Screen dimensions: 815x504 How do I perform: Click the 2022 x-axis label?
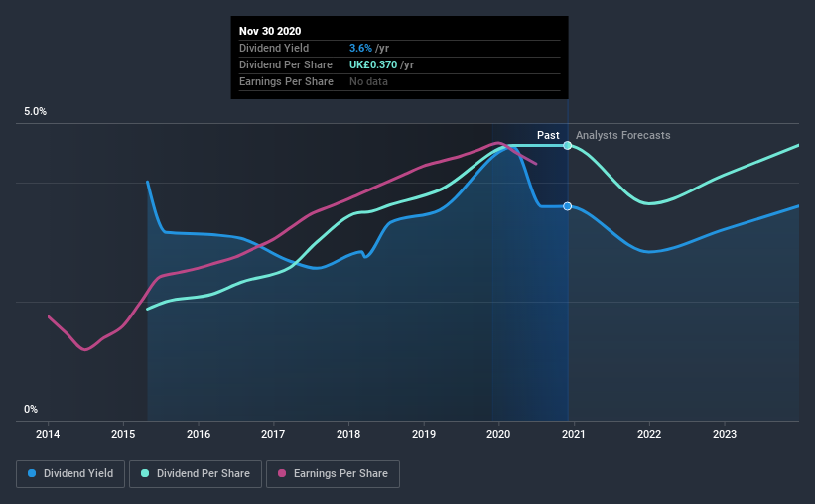tap(649, 434)
